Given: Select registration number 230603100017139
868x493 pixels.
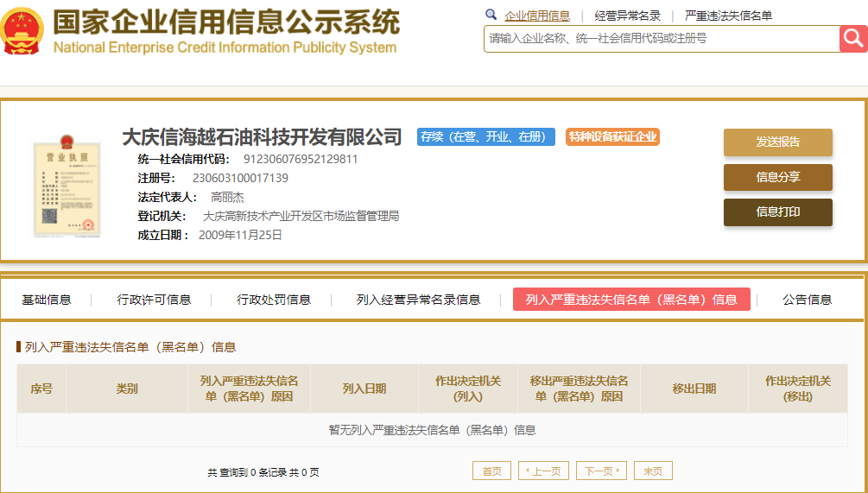Looking at the screenshot, I should coord(240,178).
